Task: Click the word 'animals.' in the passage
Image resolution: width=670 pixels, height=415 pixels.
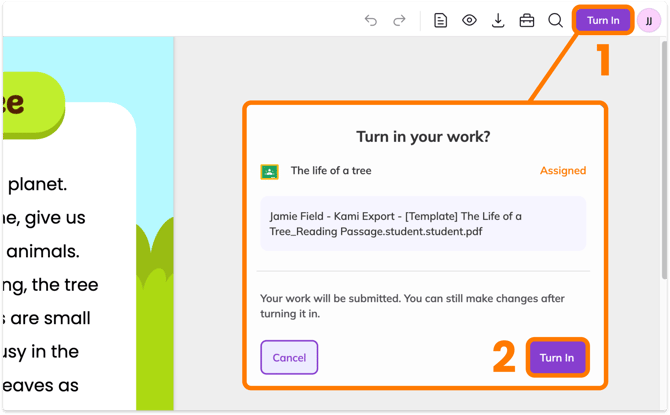Action: click(x=43, y=251)
